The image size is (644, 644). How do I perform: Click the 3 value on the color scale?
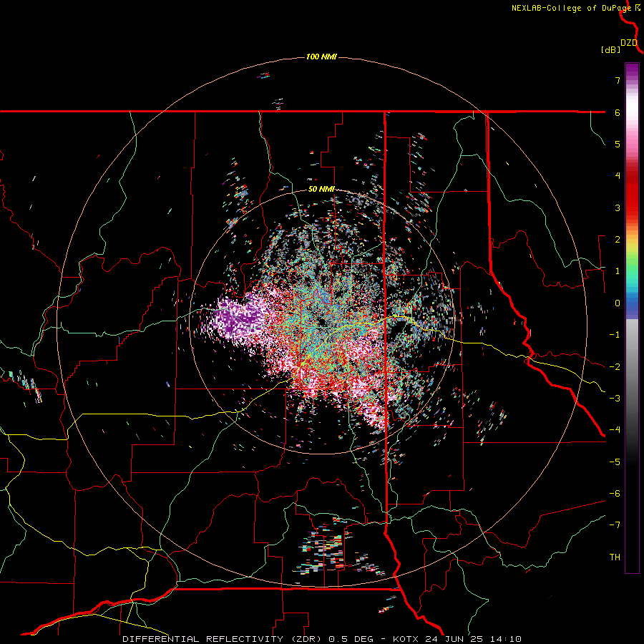tap(618, 208)
